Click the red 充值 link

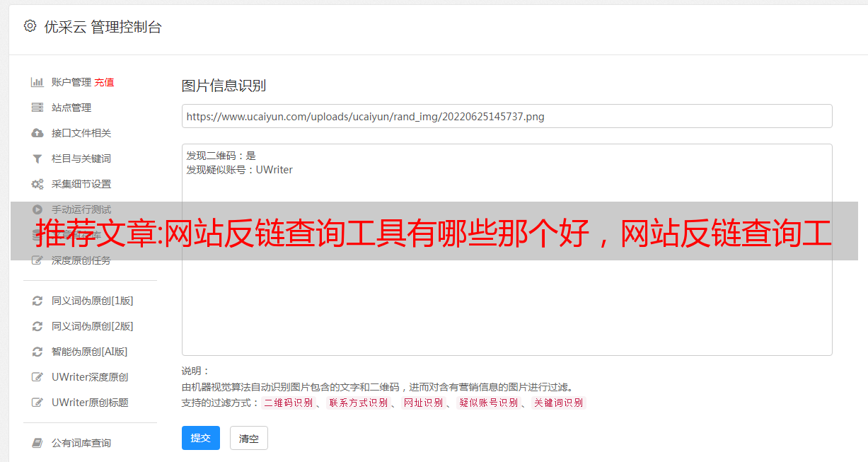click(x=104, y=82)
